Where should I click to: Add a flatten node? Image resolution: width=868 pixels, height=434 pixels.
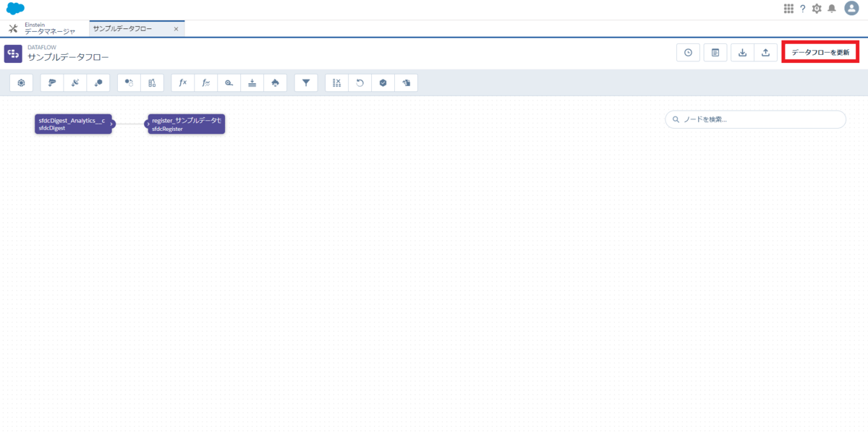[252, 83]
